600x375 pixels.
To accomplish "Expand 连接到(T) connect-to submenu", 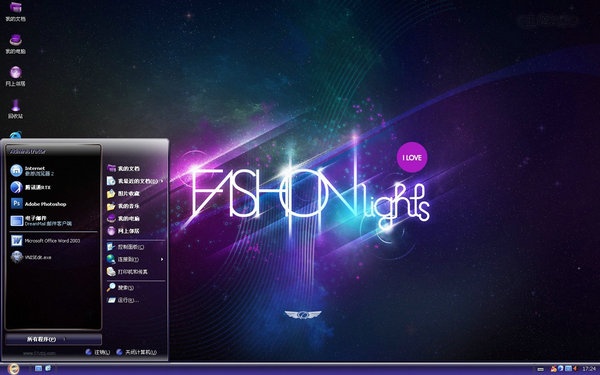I will 135,259.
